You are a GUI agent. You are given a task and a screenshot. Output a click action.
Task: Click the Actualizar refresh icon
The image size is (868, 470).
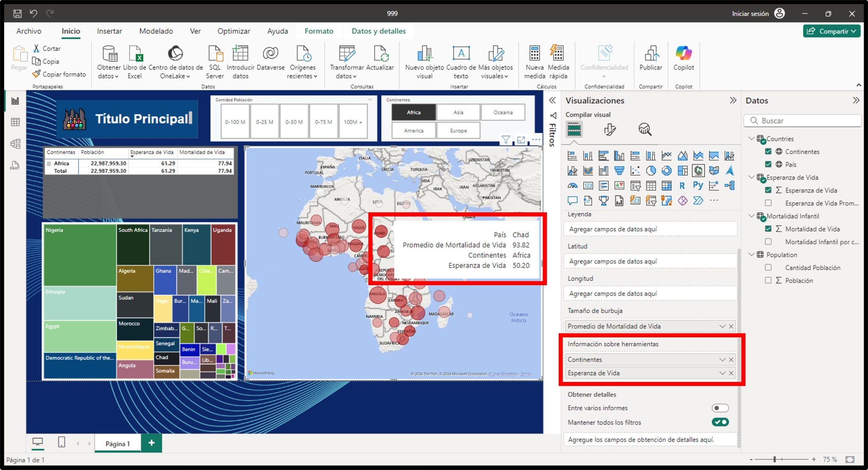(380, 57)
